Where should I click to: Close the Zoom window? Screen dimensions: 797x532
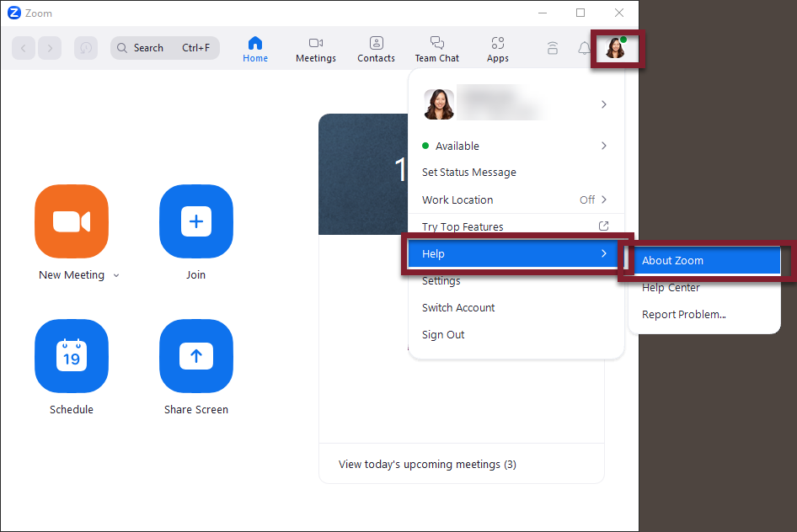coord(619,13)
